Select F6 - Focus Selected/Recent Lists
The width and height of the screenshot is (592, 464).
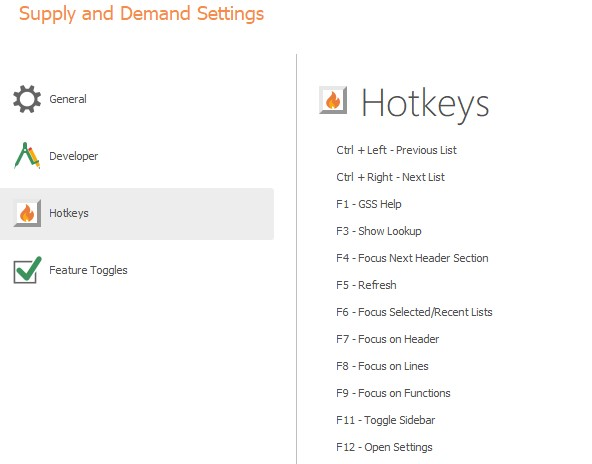(414, 312)
